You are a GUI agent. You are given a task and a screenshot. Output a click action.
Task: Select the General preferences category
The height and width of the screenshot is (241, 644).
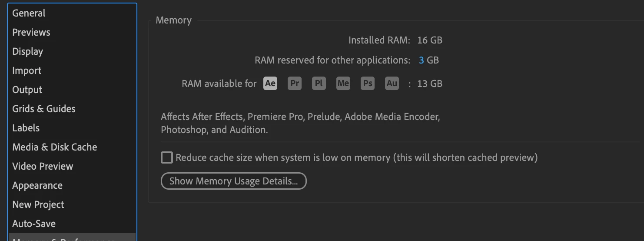tap(29, 13)
